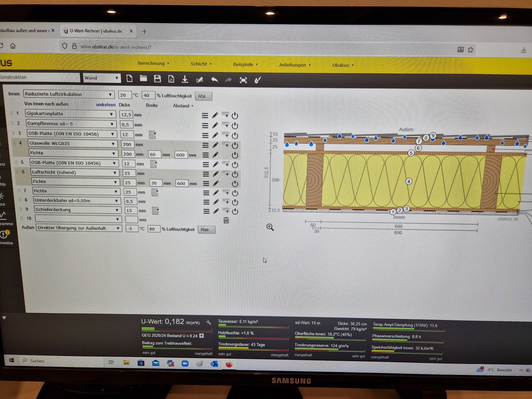Click the magnifier zoom icon below drawing
Viewport: 532px width, 399px height.
[x=270, y=227]
